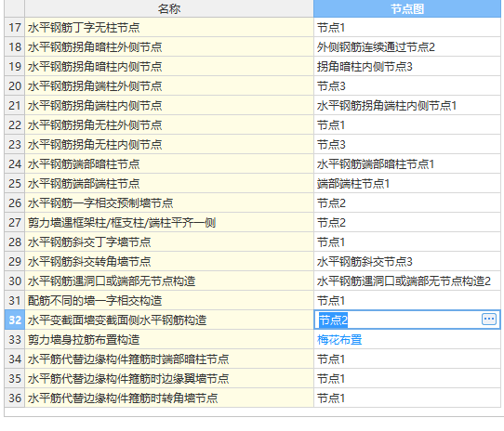The width and height of the screenshot is (504, 431).
Task: Click the 节点1 value in row 22
Action: click(x=407, y=124)
